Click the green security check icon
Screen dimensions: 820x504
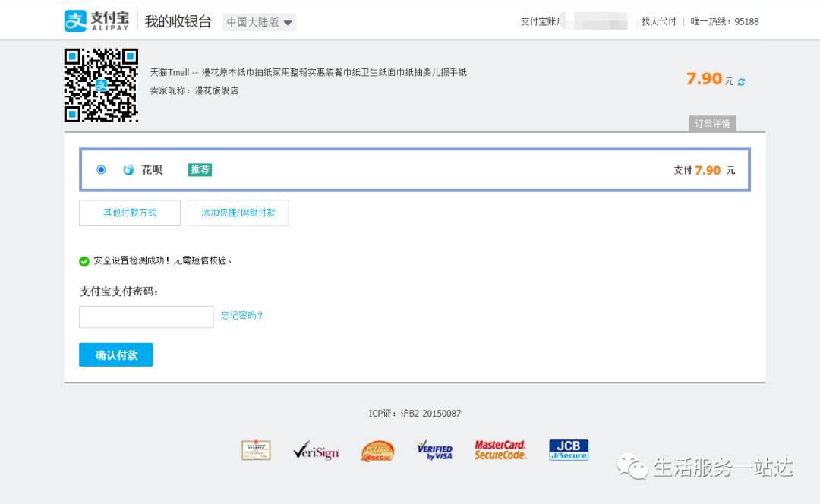84,261
